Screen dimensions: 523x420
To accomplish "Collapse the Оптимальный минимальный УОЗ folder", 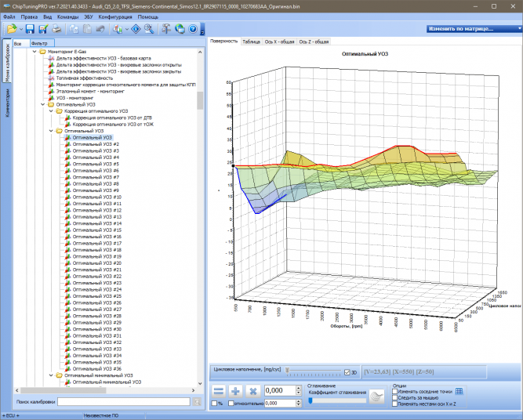I will tap(51, 375).
